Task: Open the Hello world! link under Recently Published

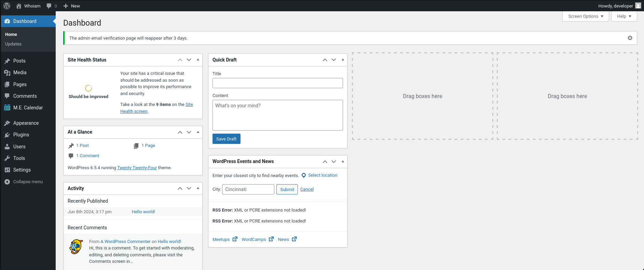Action: coord(143,212)
